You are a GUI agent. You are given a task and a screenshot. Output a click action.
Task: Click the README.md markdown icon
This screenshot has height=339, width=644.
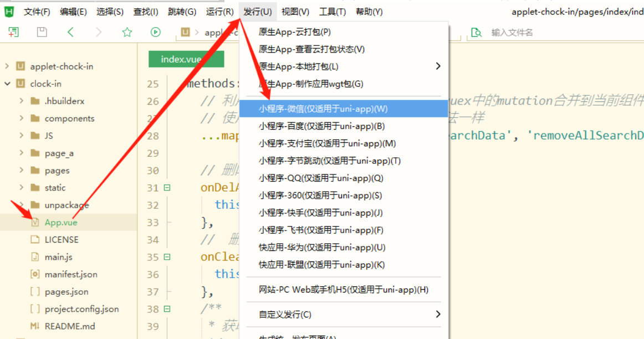pyautogui.click(x=35, y=326)
